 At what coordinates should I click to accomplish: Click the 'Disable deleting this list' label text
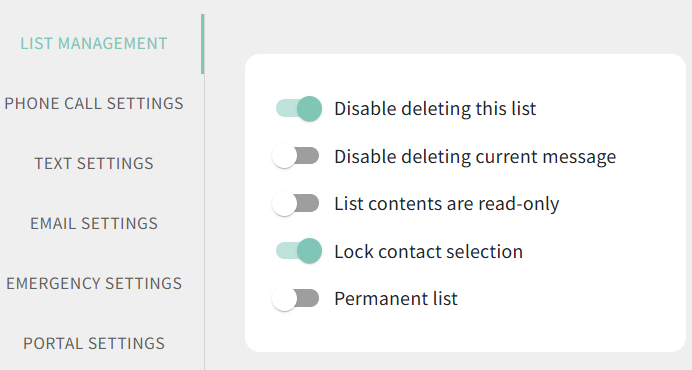click(x=435, y=109)
